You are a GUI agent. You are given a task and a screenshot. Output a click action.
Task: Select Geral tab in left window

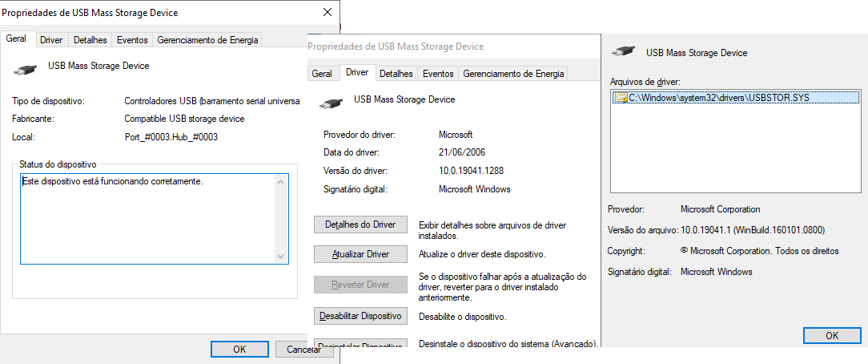click(x=16, y=39)
